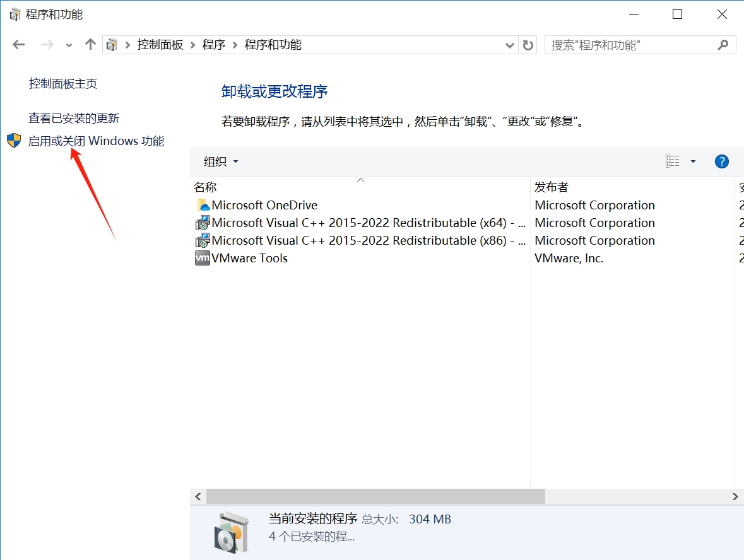Click the refresh button beside address bar
The image size is (744, 560).
528,45
